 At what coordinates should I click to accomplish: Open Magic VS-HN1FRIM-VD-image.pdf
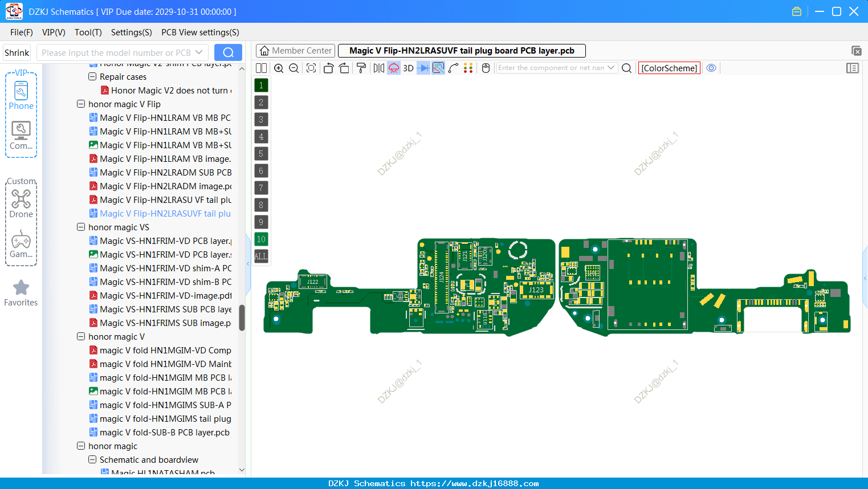click(161, 295)
